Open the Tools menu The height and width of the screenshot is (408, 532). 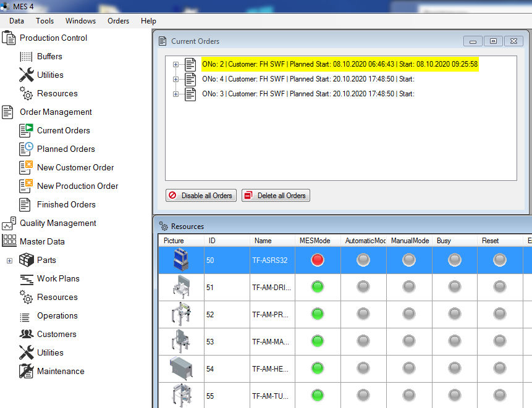pos(44,21)
